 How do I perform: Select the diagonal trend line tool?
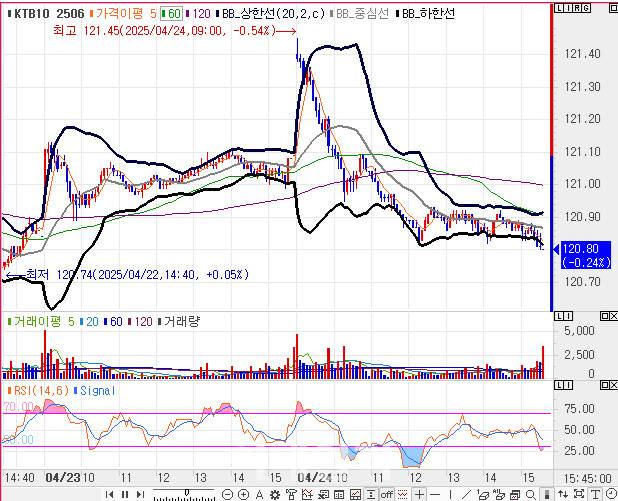[x=465, y=494]
